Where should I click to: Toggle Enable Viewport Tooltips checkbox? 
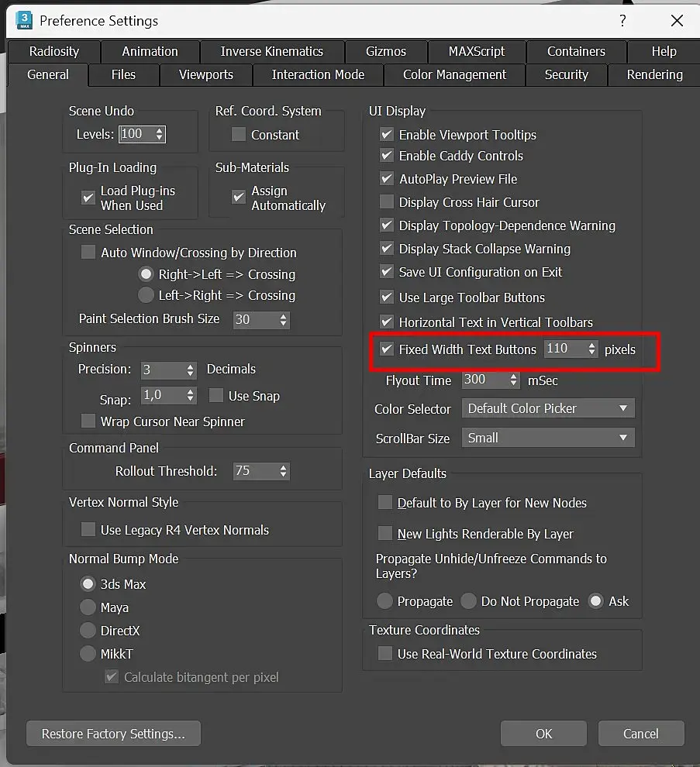coord(387,134)
